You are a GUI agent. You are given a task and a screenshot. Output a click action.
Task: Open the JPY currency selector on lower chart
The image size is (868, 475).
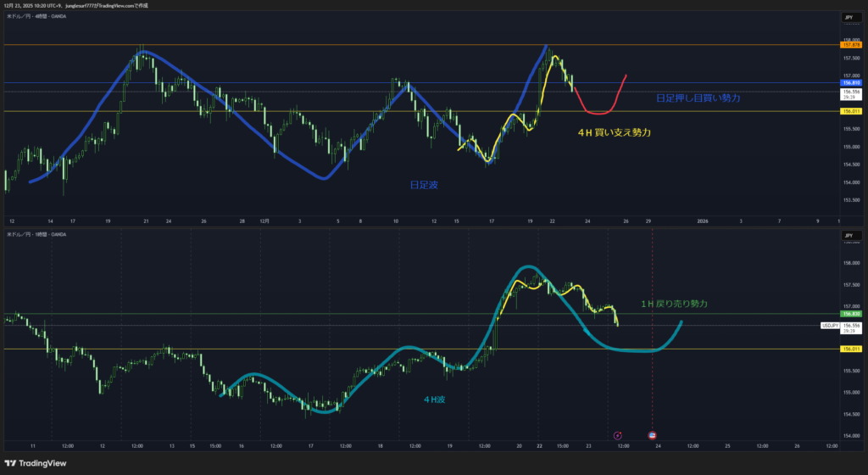(x=849, y=234)
